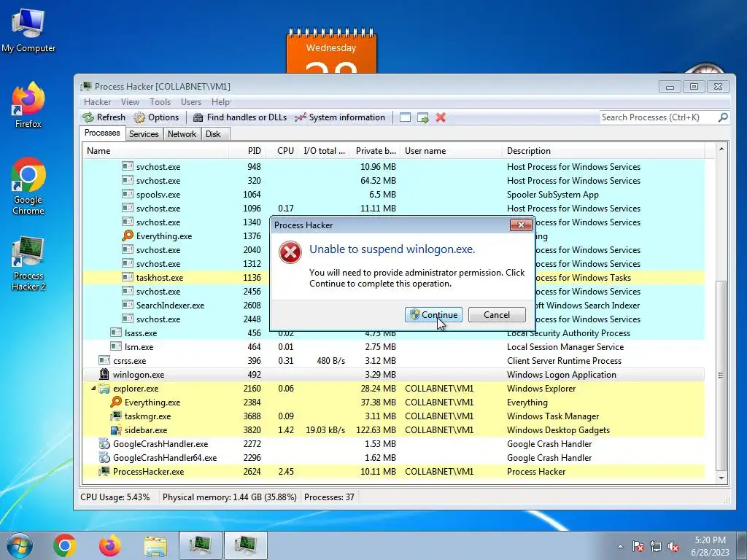The image size is (747, 560).
Task: Select the csrss.exe process row
Action: point(393,361)
